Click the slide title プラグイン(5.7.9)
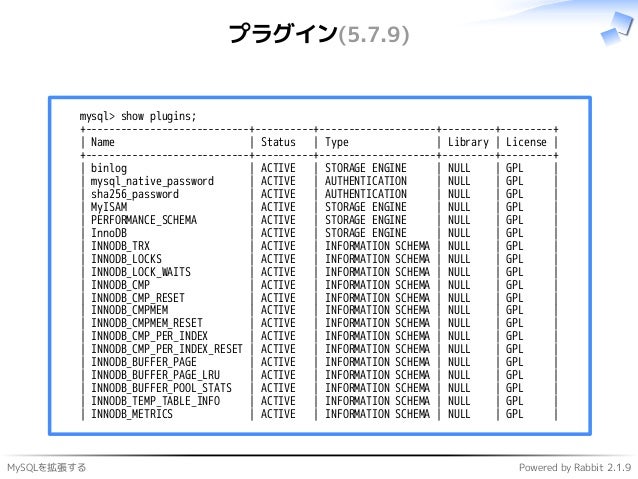638x479 pixels. click(x=319, y=33)
